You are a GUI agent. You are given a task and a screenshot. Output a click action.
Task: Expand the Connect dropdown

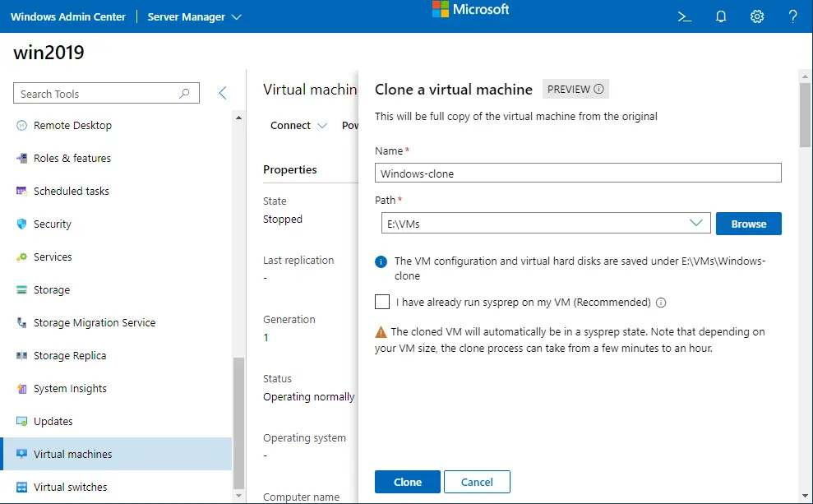(x=298, y=126)
